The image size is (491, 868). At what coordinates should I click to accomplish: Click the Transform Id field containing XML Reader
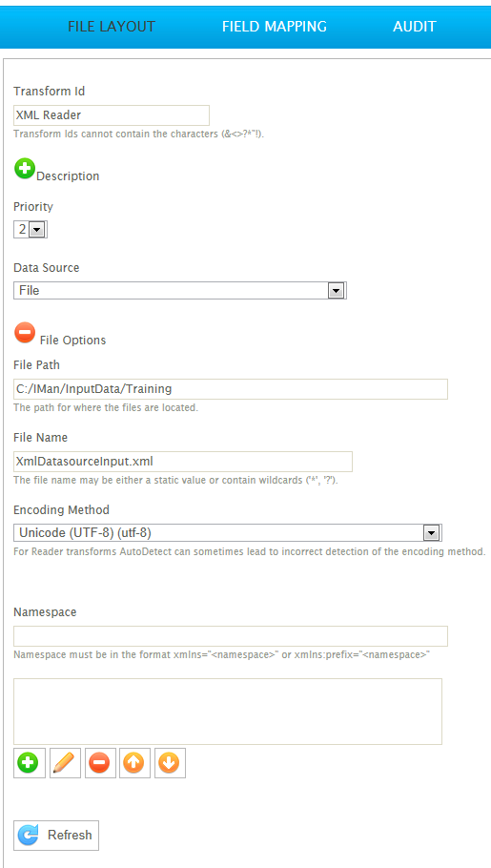(x=112, y=115)
